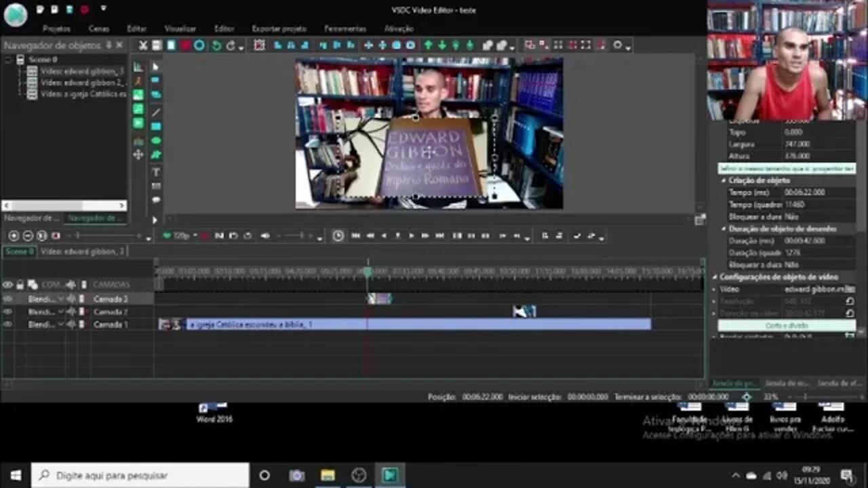Jump to the end with the last skip button
868x488 pixels.
[439, 236]
